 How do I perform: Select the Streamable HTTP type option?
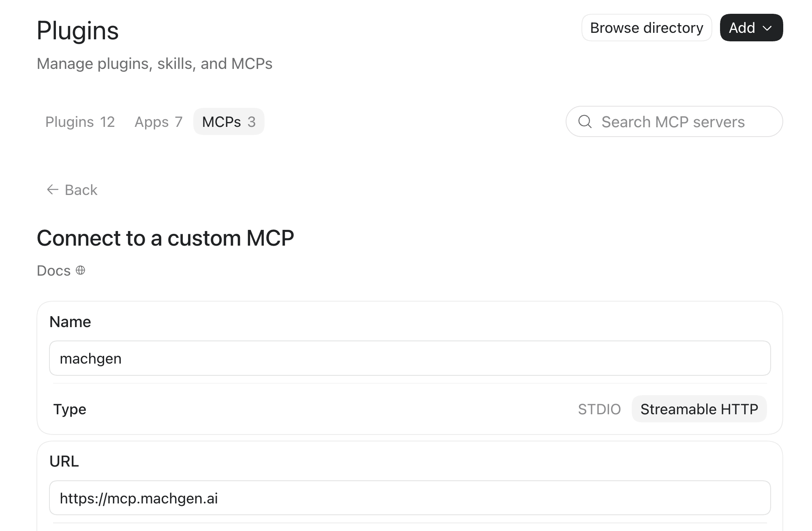[699, 409]
